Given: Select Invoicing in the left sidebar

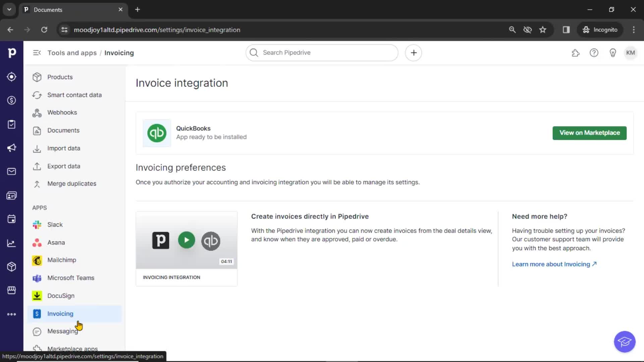Looking at the screenshot, I should coord(60,313).
